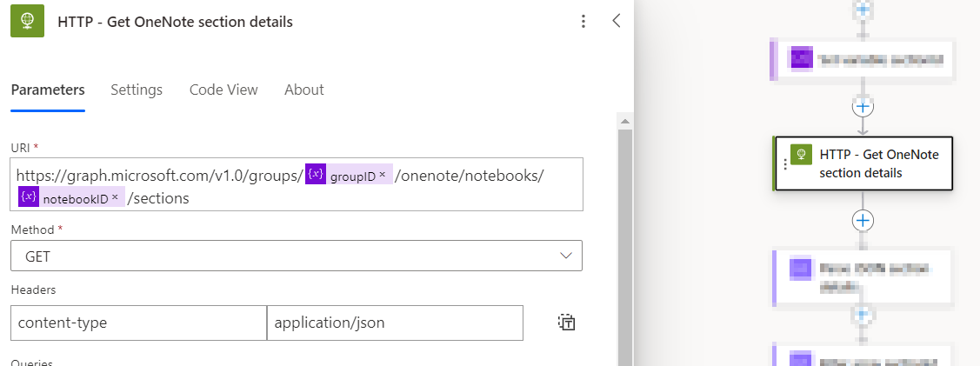Screen dimensions: 980x366
Task: Select the notebookID dynamic content token
Action: point(70,197)
